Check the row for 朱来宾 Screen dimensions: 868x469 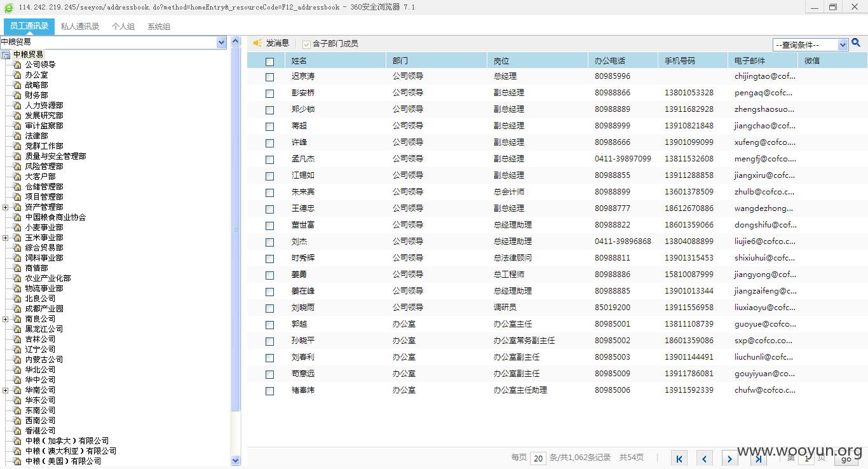(269, 193)
